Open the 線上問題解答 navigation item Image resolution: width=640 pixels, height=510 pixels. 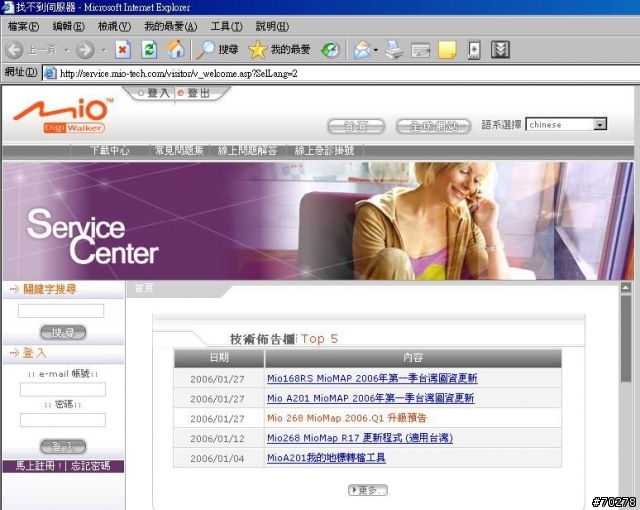coord(247,151)
